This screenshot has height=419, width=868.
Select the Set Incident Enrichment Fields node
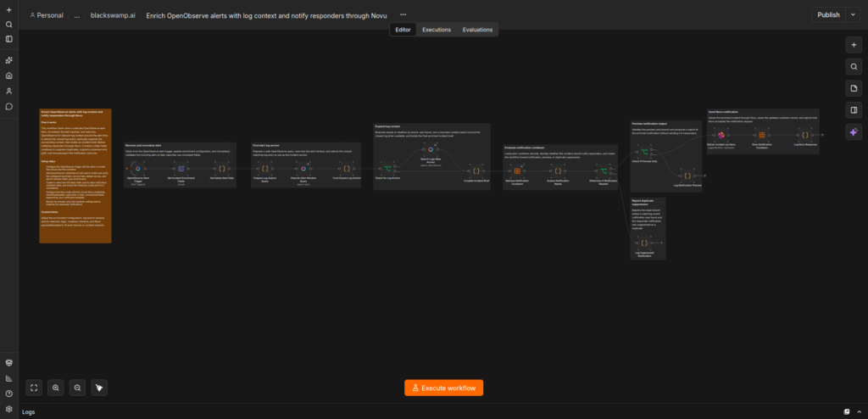[181, 169]
